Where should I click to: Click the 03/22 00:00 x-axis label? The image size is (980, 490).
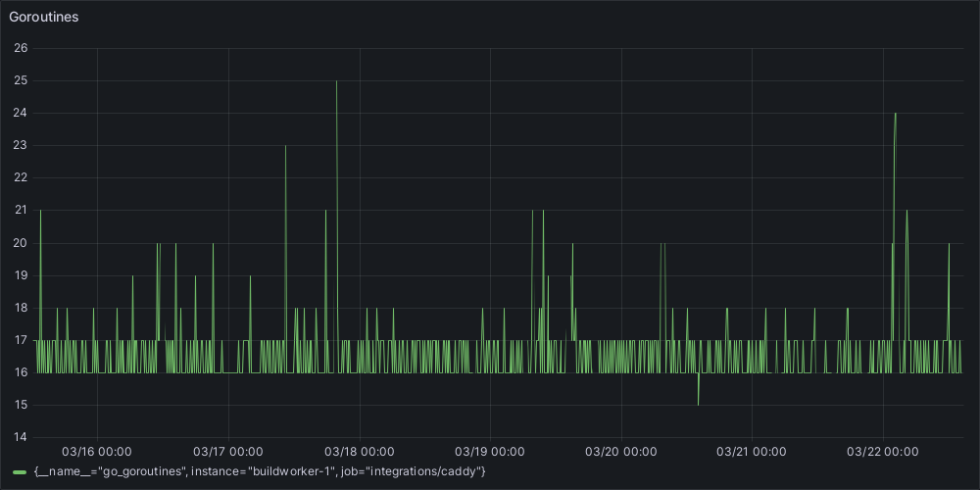[883, 452]
